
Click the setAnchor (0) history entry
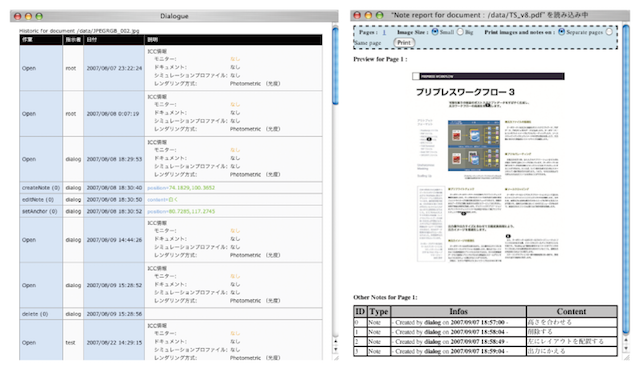40,211
